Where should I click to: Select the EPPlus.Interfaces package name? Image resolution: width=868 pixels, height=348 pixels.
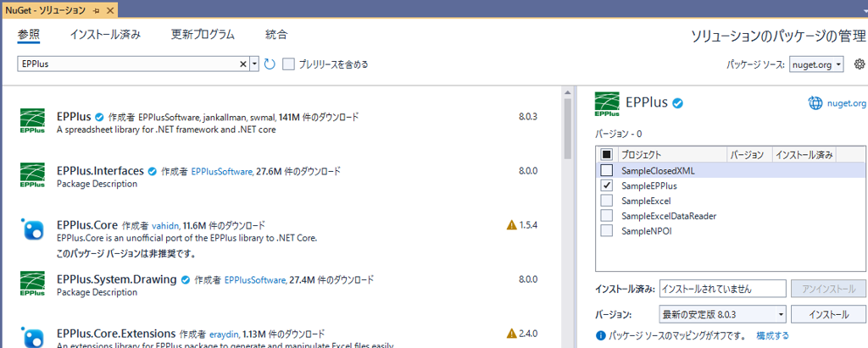[100, 172]
